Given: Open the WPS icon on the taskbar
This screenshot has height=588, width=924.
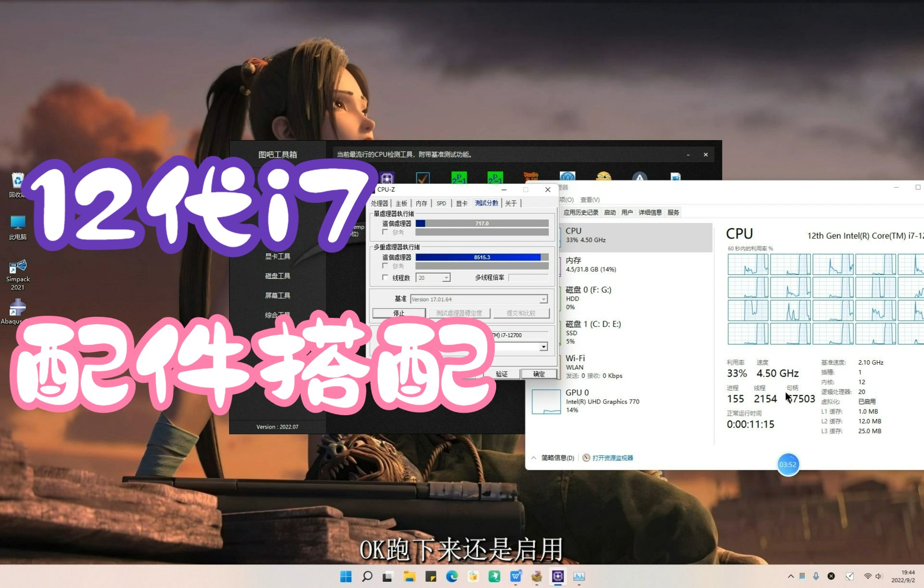Looking at the screenshot, I should (515, 576).
